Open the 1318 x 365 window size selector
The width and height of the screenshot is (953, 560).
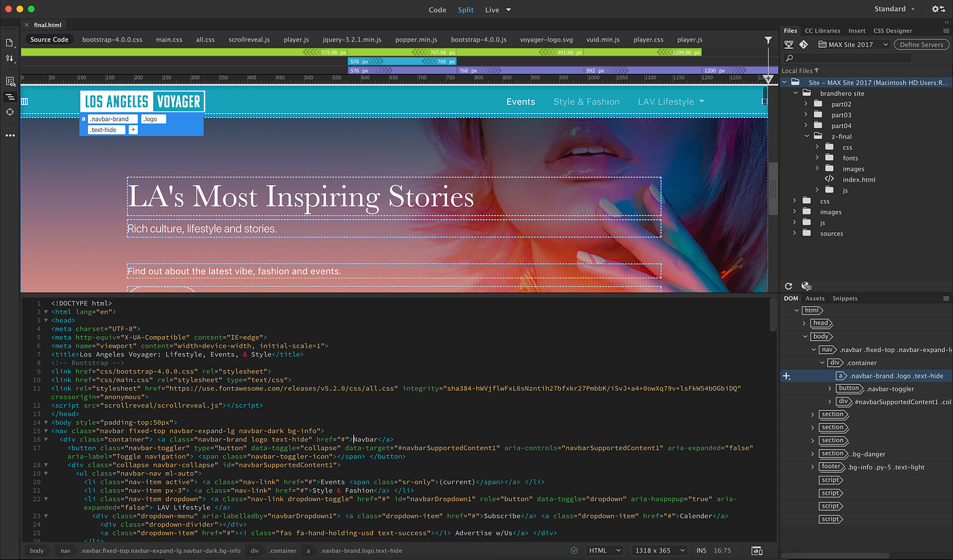coord(658,550)
